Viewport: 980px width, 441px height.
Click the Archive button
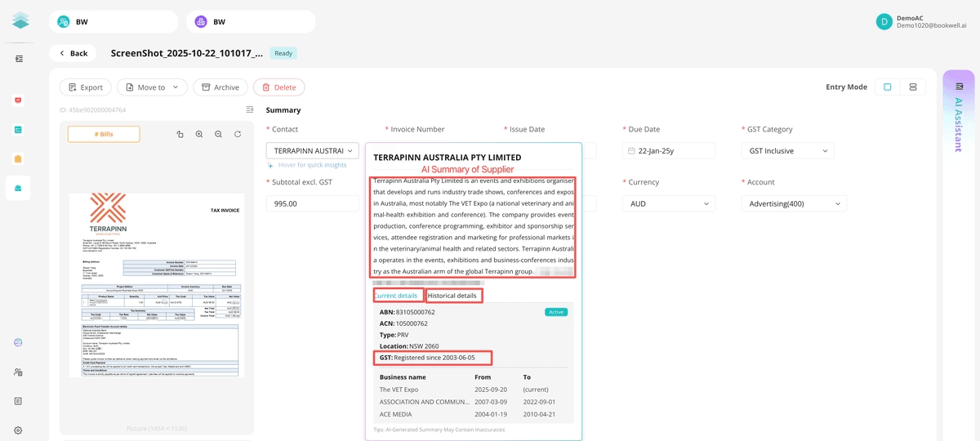pyautogui.click(x=220, y=87)
